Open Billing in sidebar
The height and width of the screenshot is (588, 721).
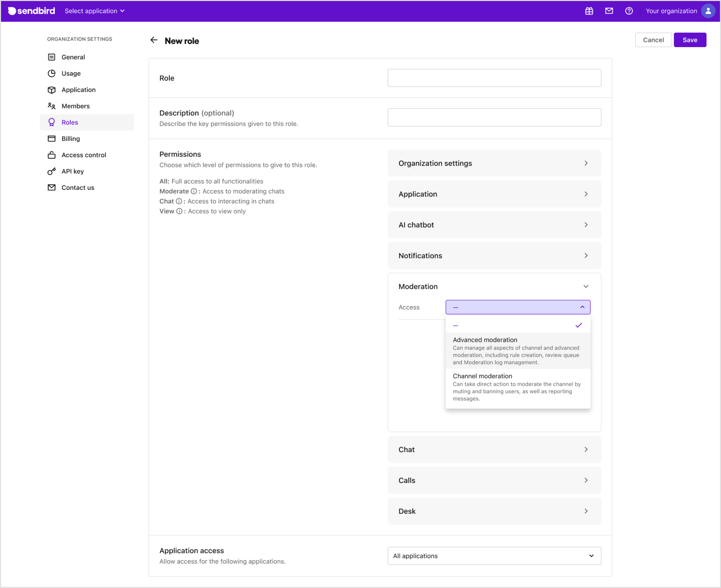[87, 138]
